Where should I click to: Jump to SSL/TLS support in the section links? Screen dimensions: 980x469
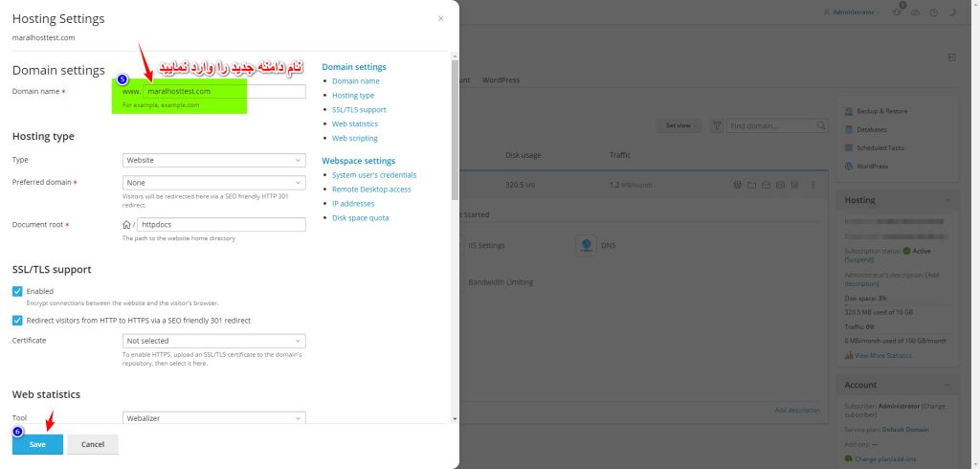tap(359, 110)
